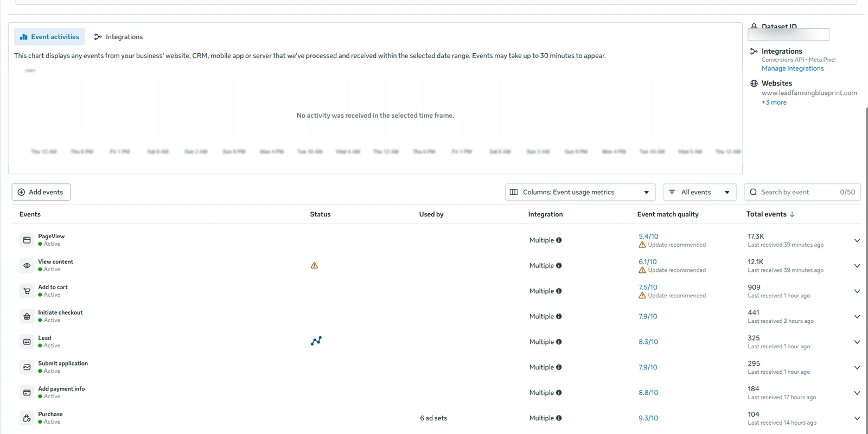868x434 pixels.
Task: Switch to the Integrations tab
Action: point(118,37)
